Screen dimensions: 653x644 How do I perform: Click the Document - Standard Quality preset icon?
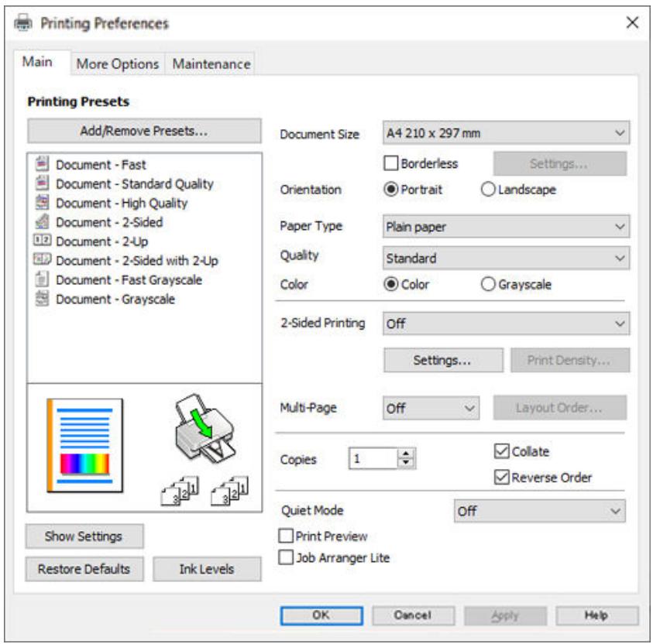42,183
